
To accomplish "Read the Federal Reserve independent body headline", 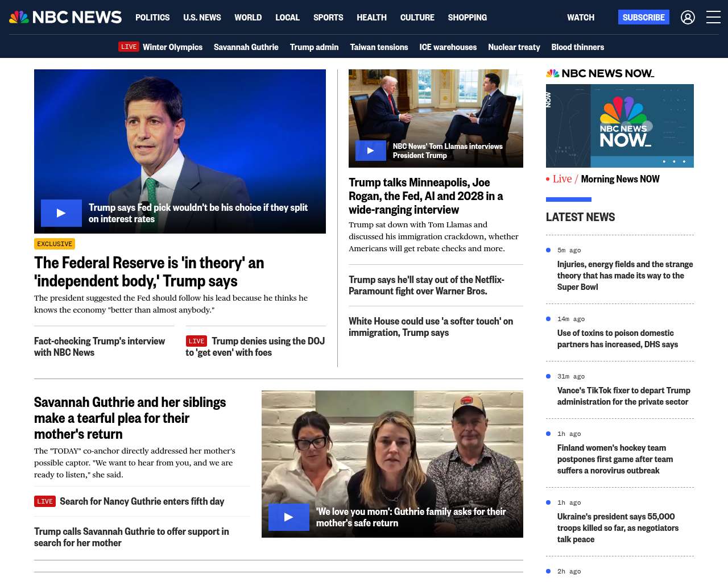I will pos(149,272).
